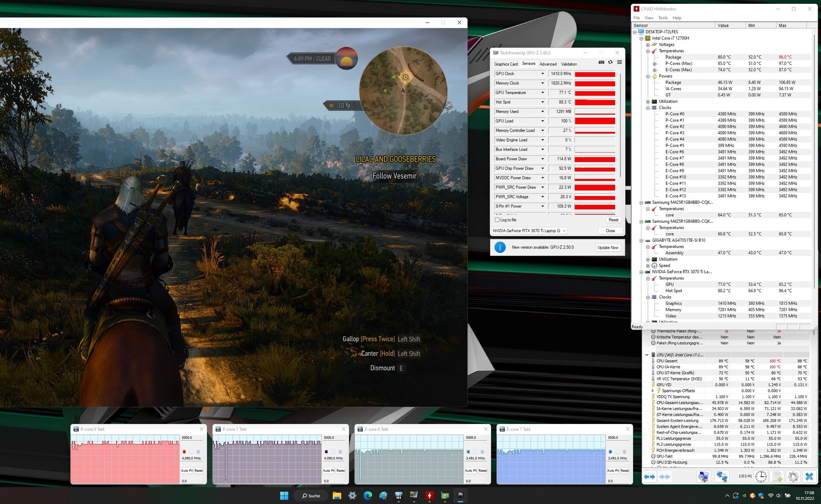Viewport: 821px width, 504px height.
Task: Click Reset button in GPU-Z
Action: [613, 220]
